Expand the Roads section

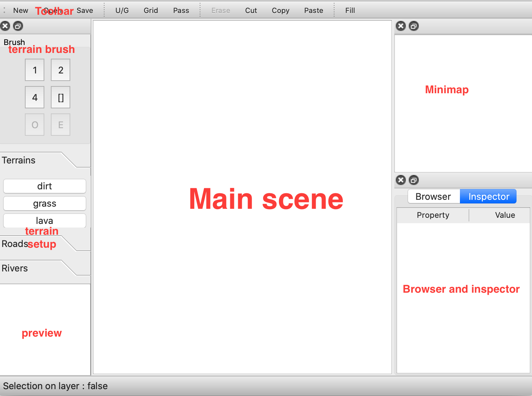14,244
